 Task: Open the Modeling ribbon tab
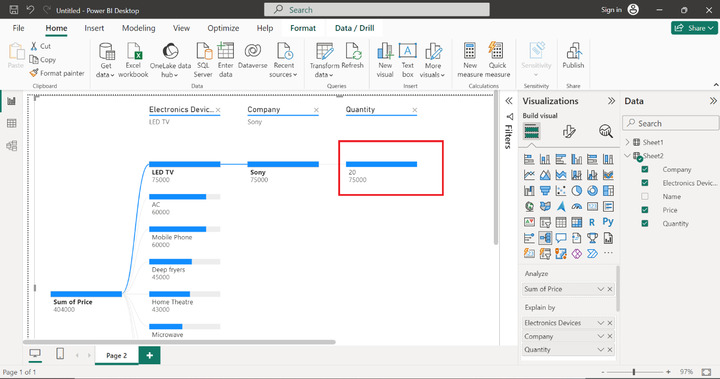click(138, 28)
